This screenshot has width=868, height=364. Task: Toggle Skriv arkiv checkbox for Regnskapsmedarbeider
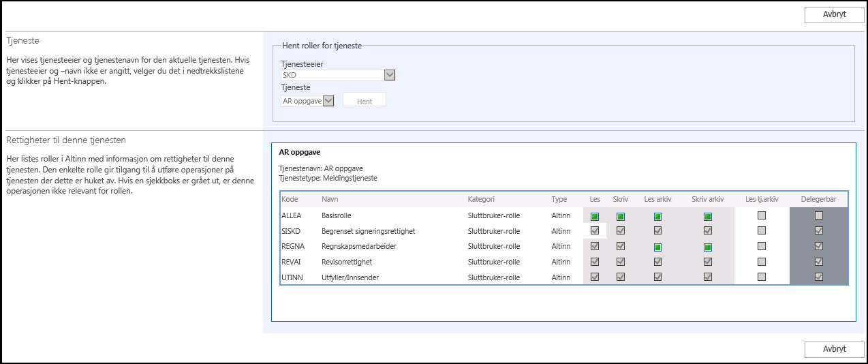click(708, 247)
